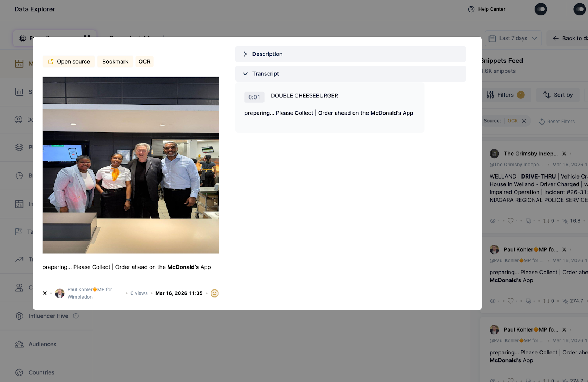Click the neutral sentiment face icon
The image size is (588, 382).
(215, 293)
